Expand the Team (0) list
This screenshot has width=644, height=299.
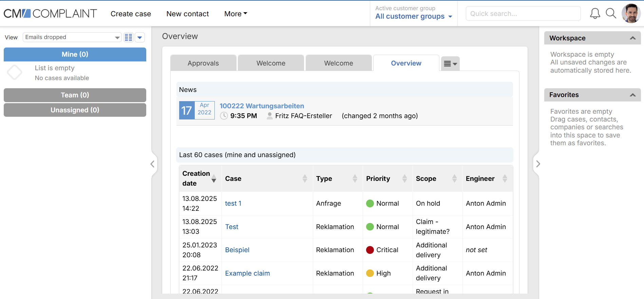(x=75, y=95)
